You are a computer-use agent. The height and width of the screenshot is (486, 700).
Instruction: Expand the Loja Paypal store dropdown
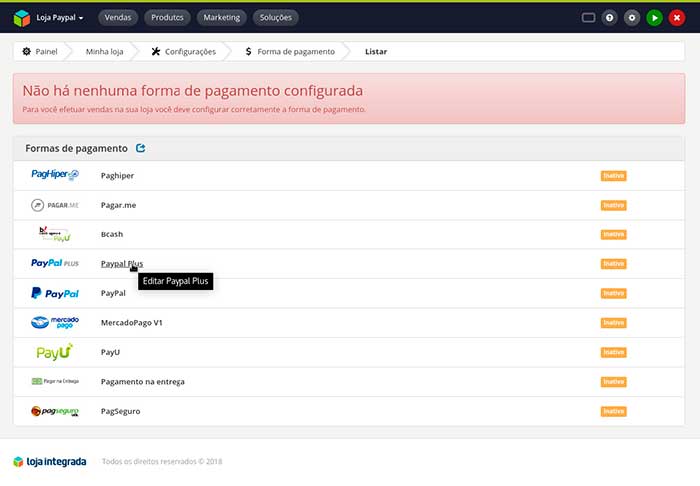[59, 18]
